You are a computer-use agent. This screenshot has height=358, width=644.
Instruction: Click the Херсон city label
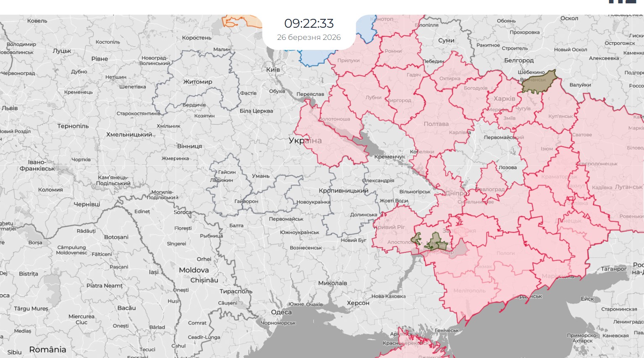click(358, 303)
